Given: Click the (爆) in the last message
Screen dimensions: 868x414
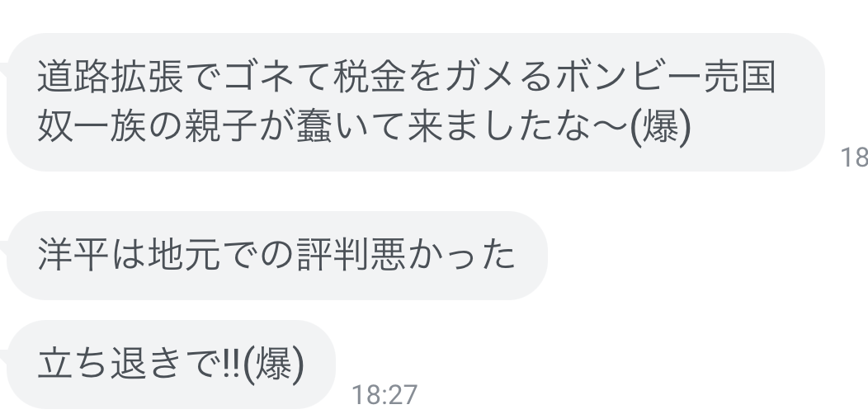Looking at the screenshot, I should (x=273, y=365).
